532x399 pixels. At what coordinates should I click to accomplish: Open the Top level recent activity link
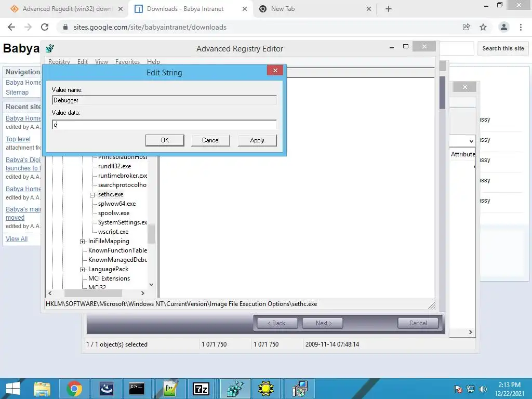(x=18, y=139)
